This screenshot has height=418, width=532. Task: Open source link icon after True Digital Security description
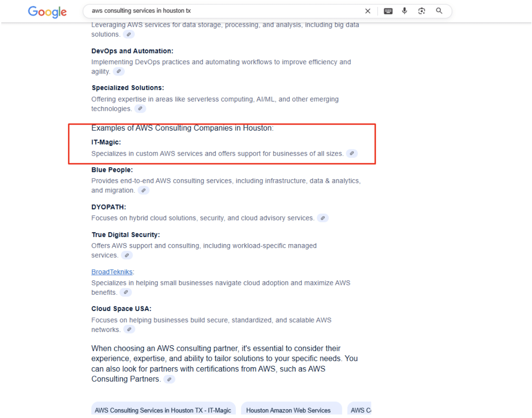pyautogui.click(x=127, y=255)
